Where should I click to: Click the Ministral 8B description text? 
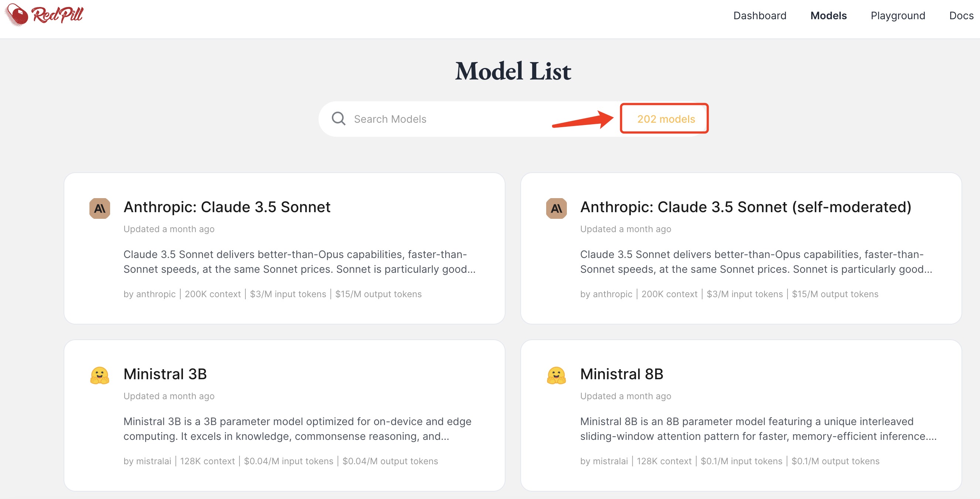pos(758,428)
